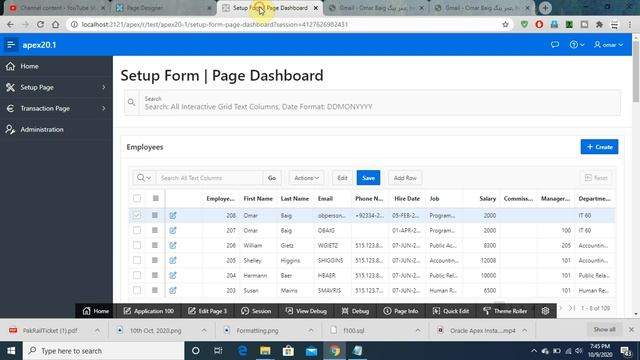640x360 pixels.
Task: Reload the page in Chrome
Action: click(40, 24)
